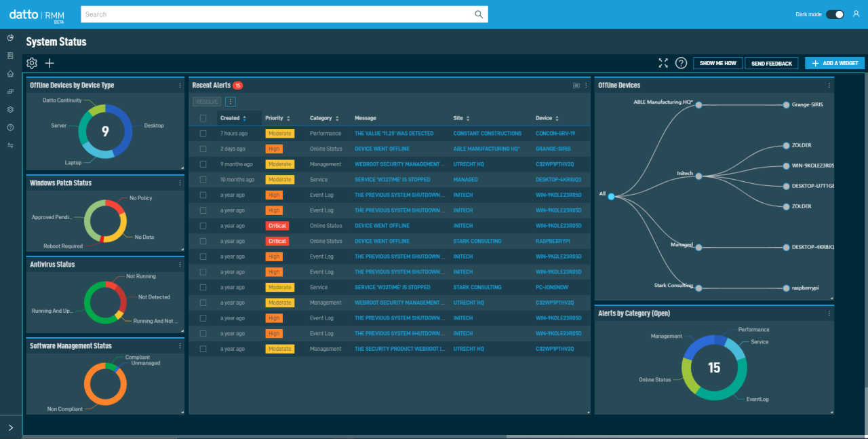Open the dashboards pie chart sidebar icon
The image size is (868, 439).
point(10,37)
